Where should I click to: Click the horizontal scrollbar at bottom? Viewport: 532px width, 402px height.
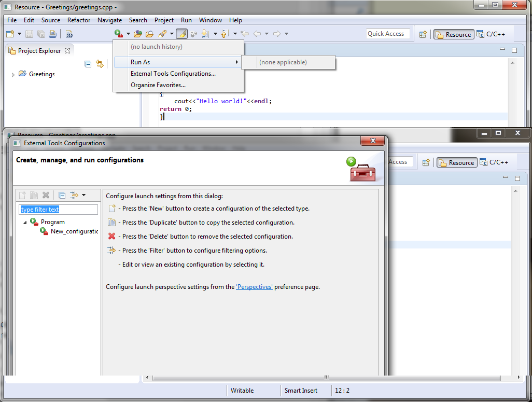(326, 377)
